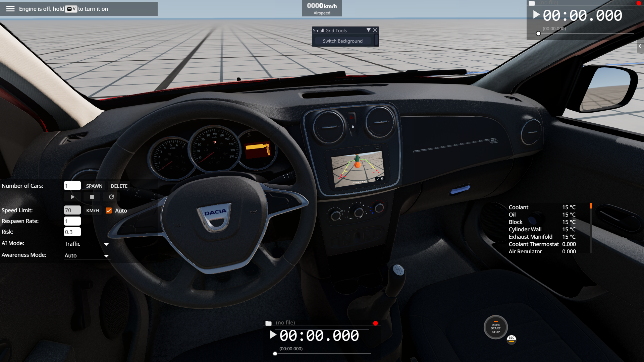Click the bottom replay timeline slider handle

(x=275, y=354)
